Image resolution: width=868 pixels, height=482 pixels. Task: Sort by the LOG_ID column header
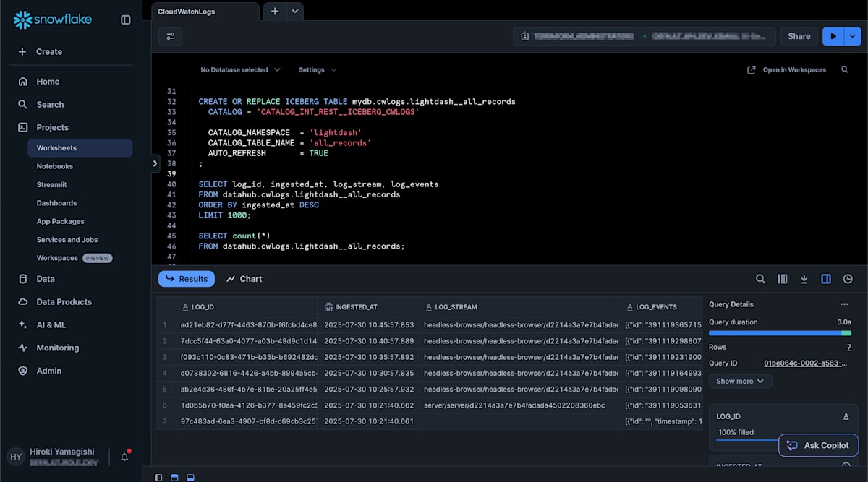click(245, 306)
